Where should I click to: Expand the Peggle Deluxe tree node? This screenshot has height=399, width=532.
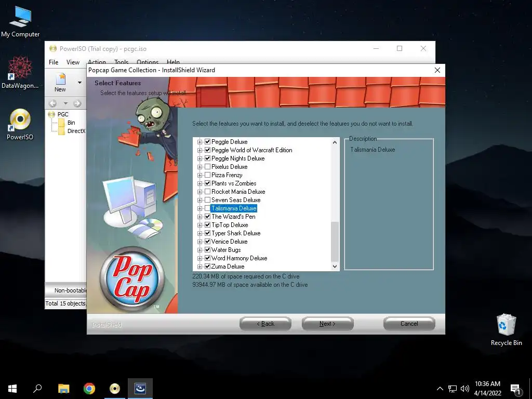click(200, 142)
